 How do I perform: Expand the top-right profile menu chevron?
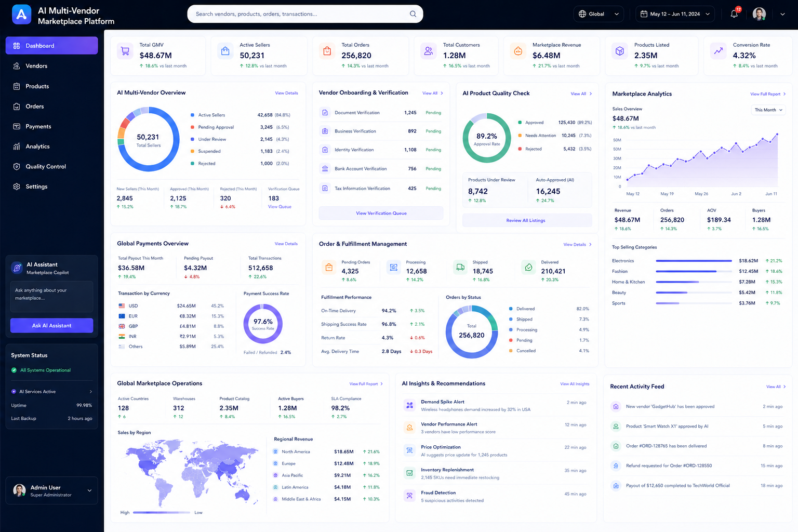(x=782, y=14)
